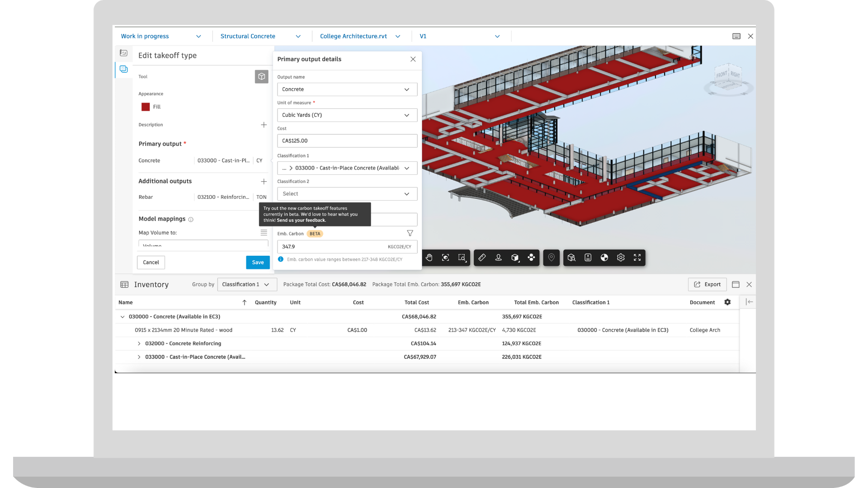Click the Emb. Carbon filter icon

pos(410,233)
